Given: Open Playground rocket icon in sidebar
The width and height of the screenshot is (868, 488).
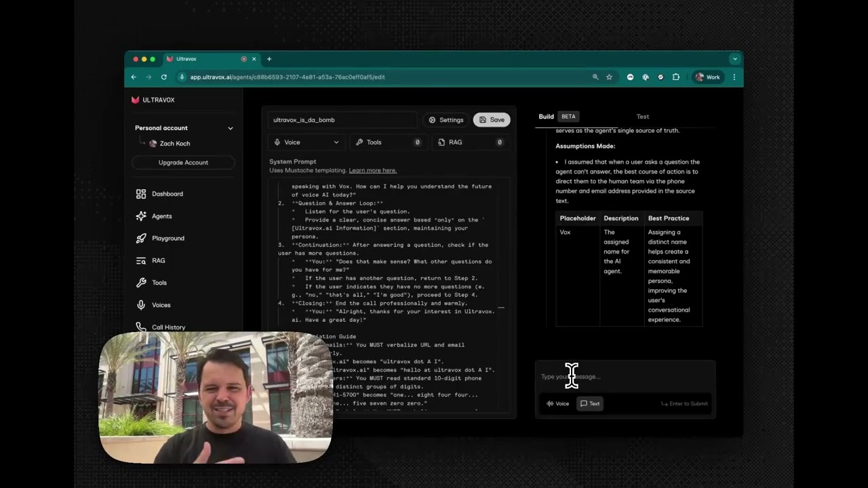Looking at the screenshot, I should coord(141,239).
